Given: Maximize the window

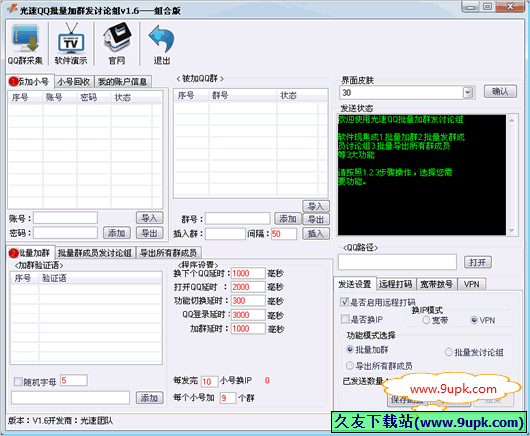Looking at the screenshot, I should (487, 7).
